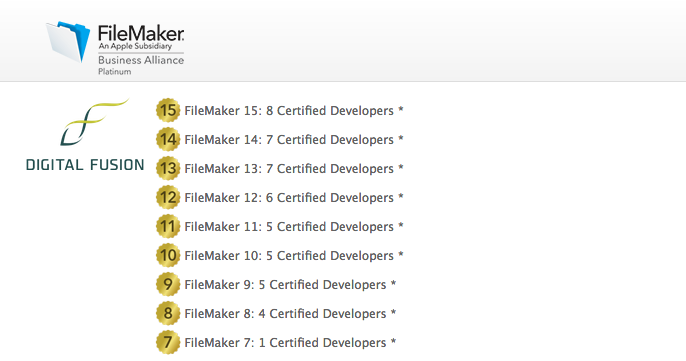
Task: Select 'FileMaker 14: 7 Certified Developers' text
Action: click(289, 140)
